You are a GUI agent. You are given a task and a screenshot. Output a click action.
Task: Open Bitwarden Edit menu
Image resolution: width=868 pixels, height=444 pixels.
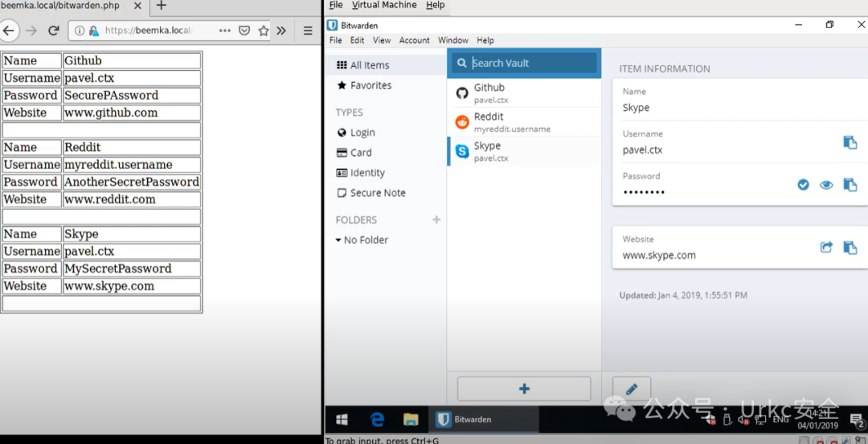coord(357,40)
